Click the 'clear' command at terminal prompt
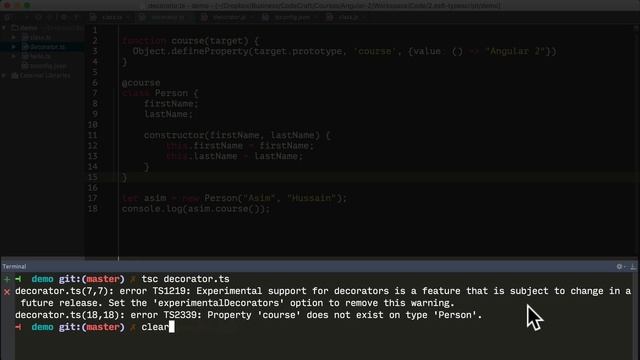This screenshot has width=640, height=360. 155,327
